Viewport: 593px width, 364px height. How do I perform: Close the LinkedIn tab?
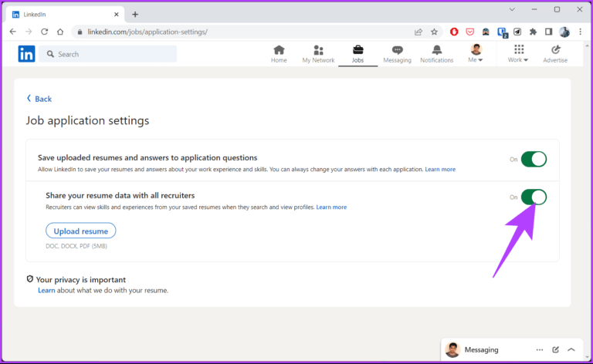(116, 15)
